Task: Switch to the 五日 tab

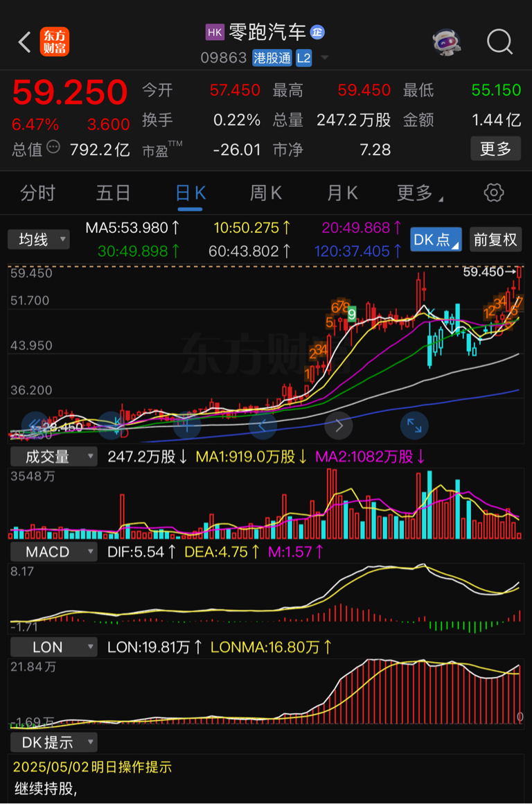Action: pyautogui.click(x=114, y=193)
